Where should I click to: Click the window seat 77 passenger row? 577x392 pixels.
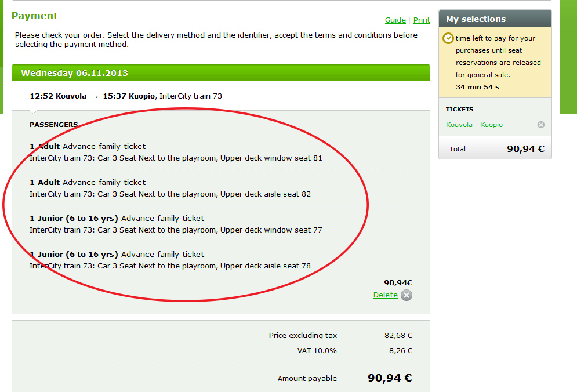point(221,224)
